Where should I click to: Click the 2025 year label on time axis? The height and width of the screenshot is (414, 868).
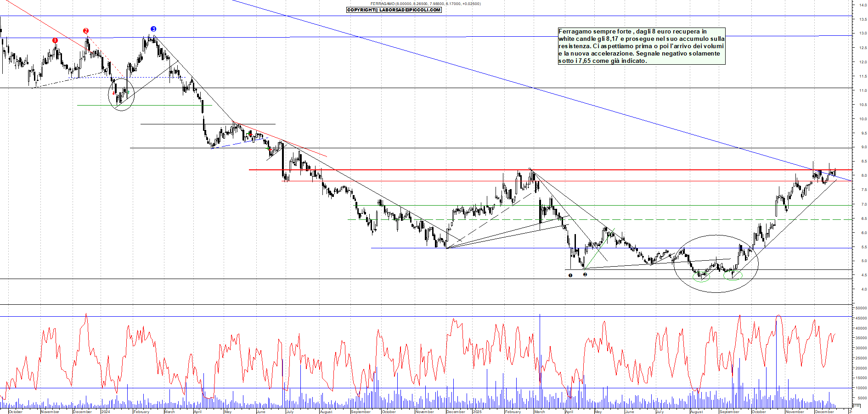coord(478,412)
